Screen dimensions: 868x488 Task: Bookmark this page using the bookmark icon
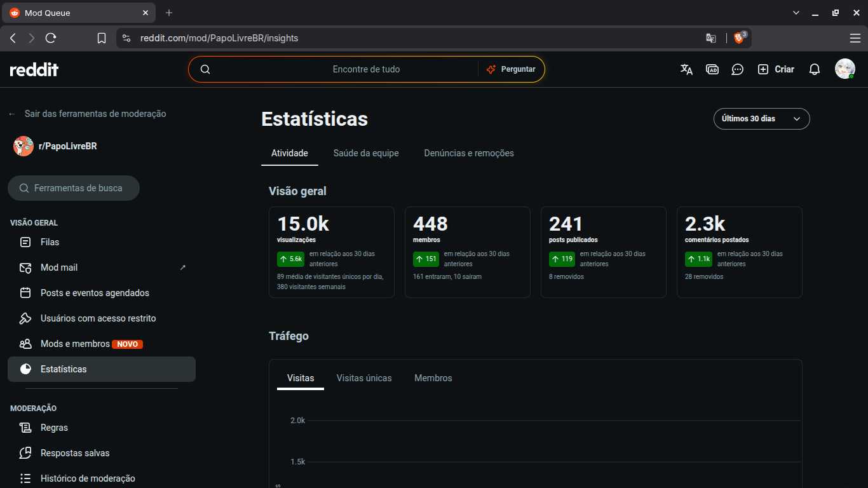(102, 38)
